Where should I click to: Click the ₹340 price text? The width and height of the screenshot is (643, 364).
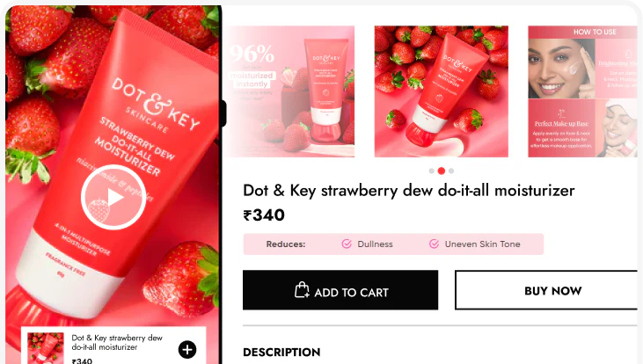[x=264, y=215]
